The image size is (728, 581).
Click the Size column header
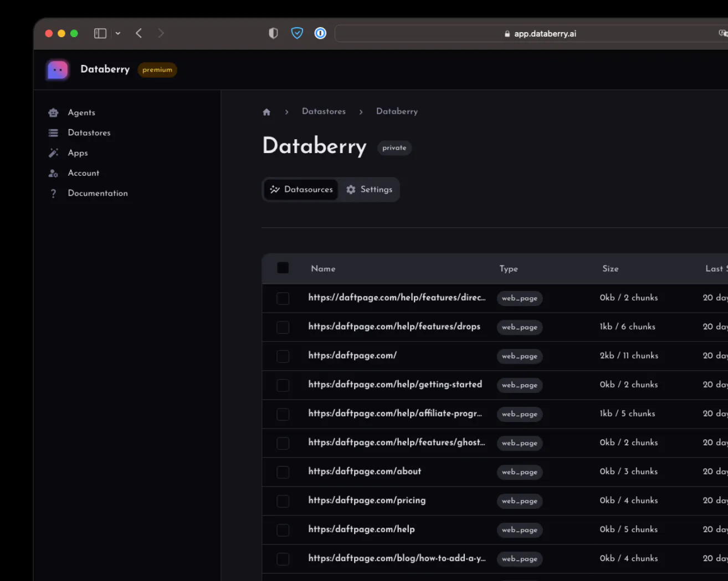[611, 269]
